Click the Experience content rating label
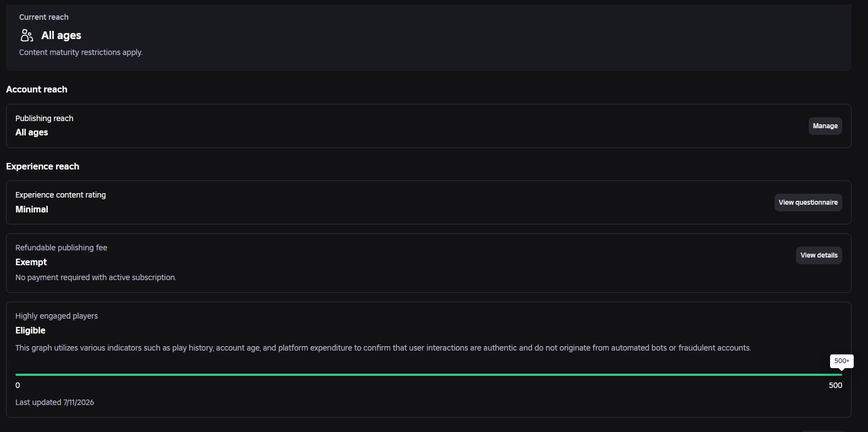The height and width of the screenshot is (432, 868). click(60, 195)
